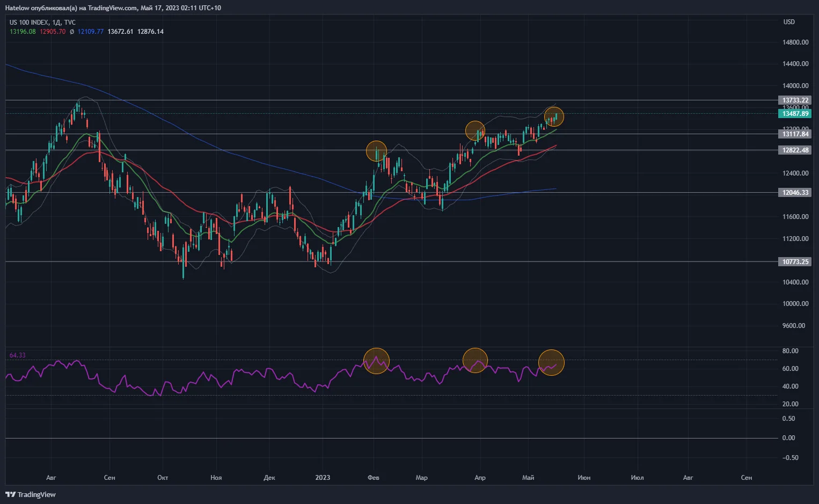Select the 13117.84 horizontal line label
This screenshot has height=504, width=819.
795,134
